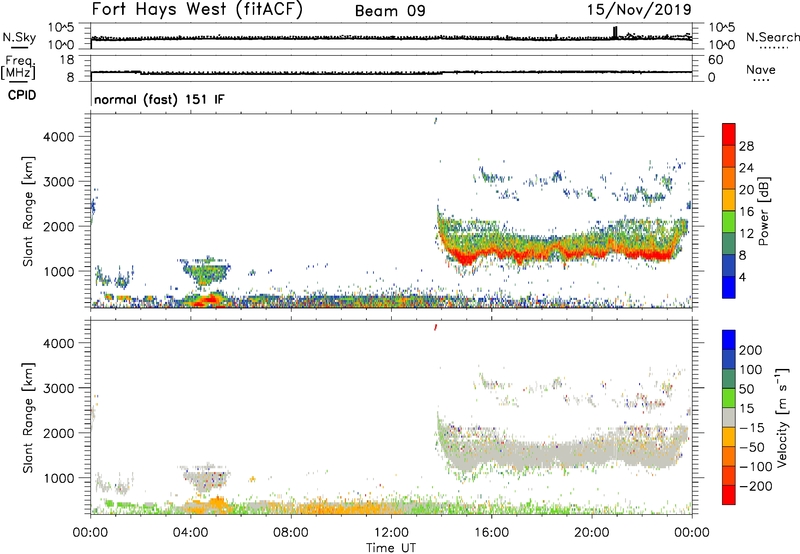800x554 pixels.
Task: Click '4000' tick on power panel range axis
Action: (59, 137)
